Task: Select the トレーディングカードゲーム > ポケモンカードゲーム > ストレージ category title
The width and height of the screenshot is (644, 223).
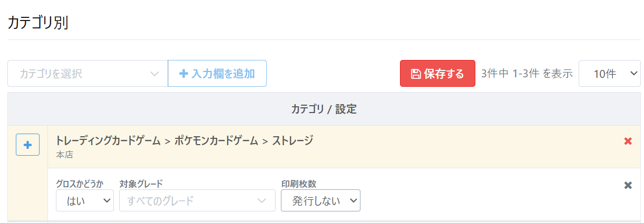Action: pos(184,140)
